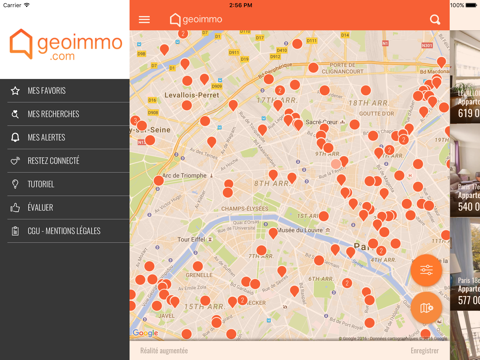Screen dimensions: 480x360
Task: Select the map pin by Arc de Triomphe
Action: tap(158, 181)
